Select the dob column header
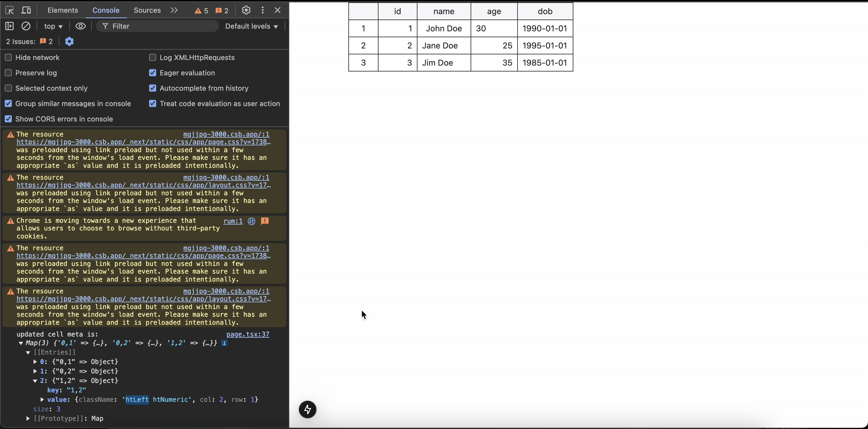The image size is (868, 429). coord(545,12)
